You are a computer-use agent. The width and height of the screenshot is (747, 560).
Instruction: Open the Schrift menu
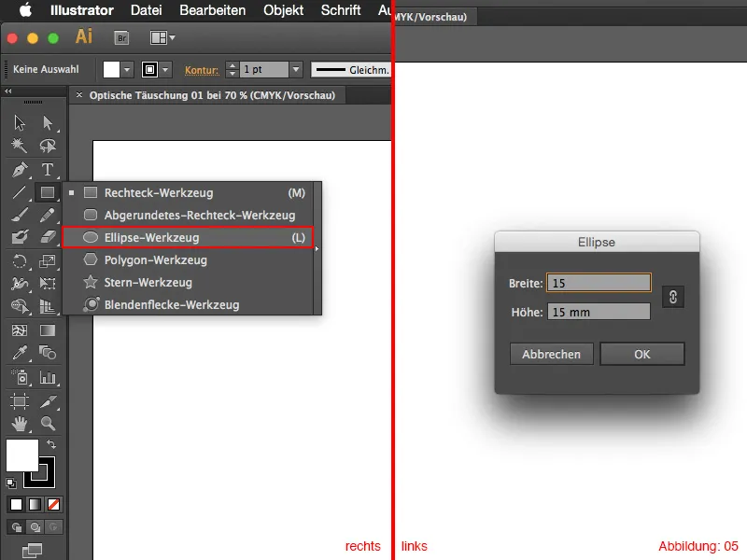[341, 10]
